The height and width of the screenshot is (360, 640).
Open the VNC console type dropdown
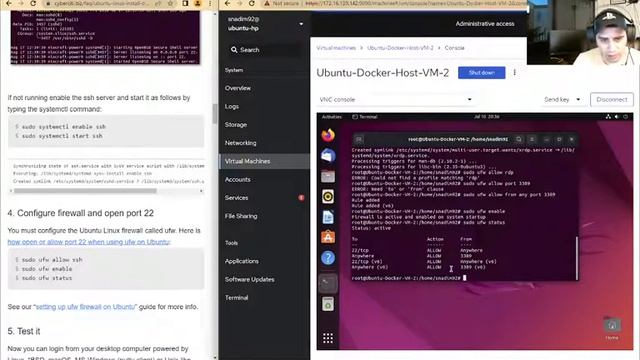click(396, 100)
